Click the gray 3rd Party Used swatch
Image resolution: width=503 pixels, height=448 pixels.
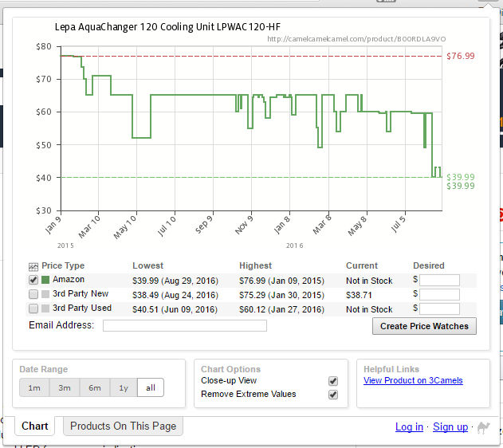click(45, 308)
